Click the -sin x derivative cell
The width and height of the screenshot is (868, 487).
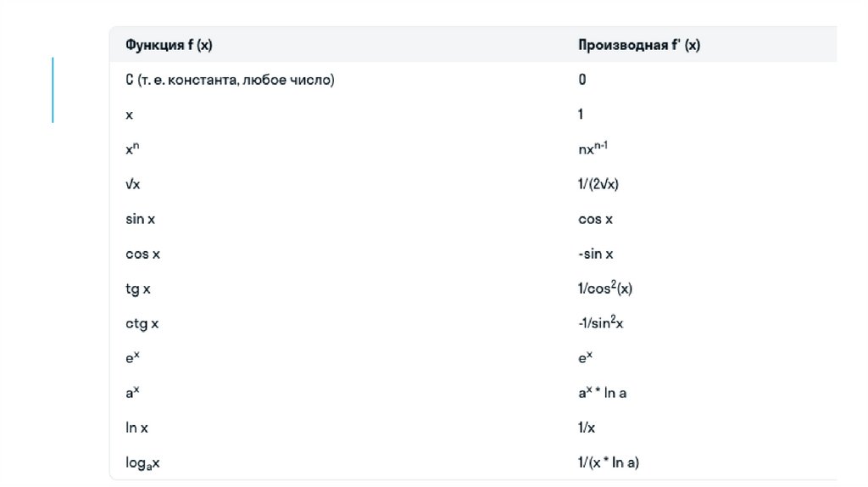pyautogui.click(x=595, y=254)
